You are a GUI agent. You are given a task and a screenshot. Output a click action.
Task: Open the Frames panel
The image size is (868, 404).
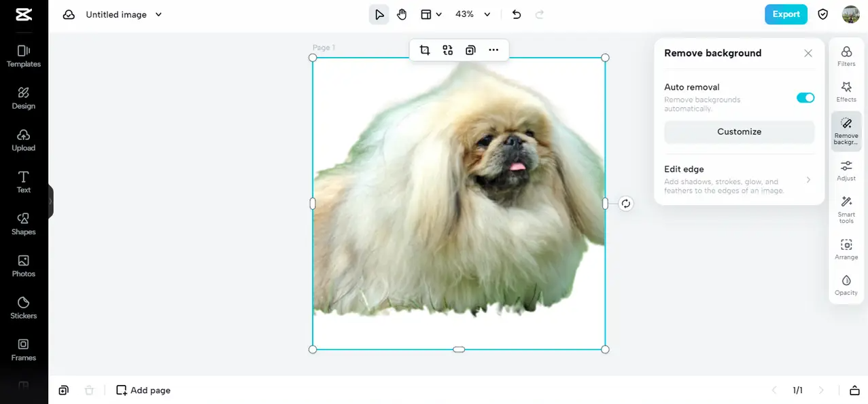(24, 350)
